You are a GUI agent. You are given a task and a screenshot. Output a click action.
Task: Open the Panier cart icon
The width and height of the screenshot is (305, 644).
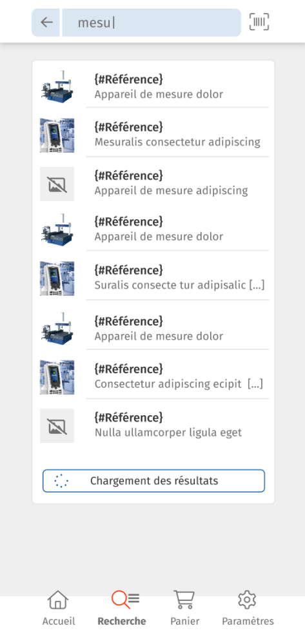[184, 600]
